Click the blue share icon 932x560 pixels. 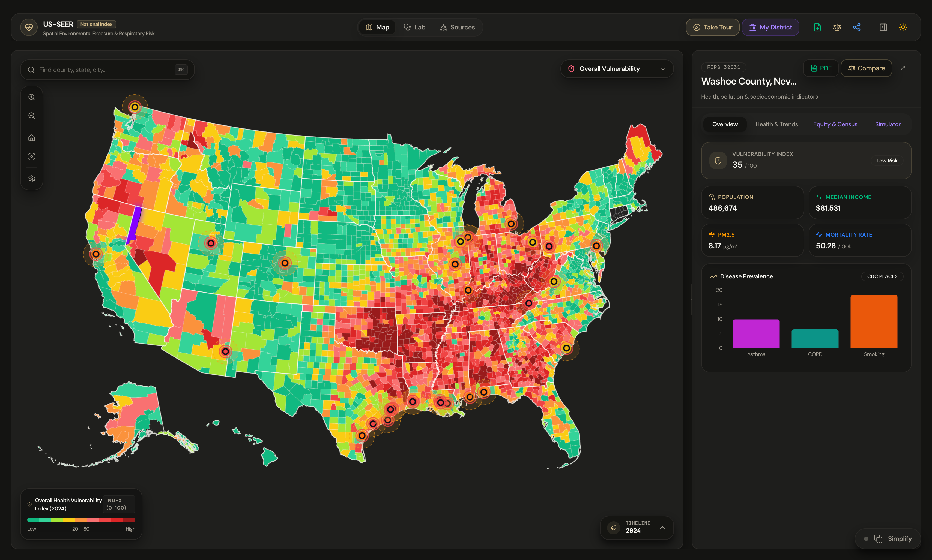click(x=856, y=27)
